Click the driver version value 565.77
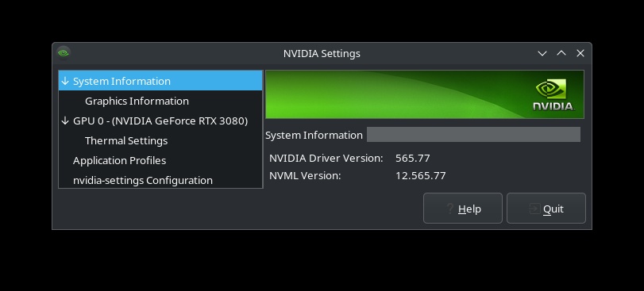This screenshot has height=291, width=644. click(412, 159)
